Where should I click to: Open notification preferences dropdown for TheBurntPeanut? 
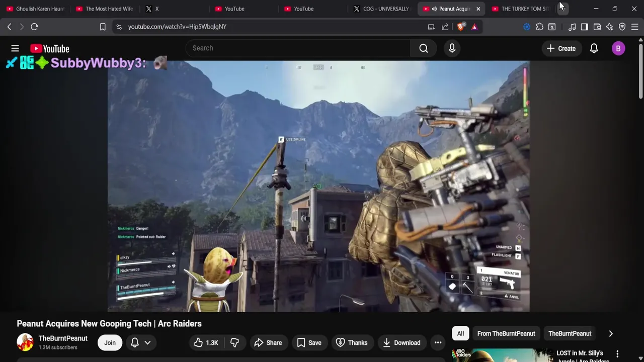pyautogui.click(x=141, y=343)
